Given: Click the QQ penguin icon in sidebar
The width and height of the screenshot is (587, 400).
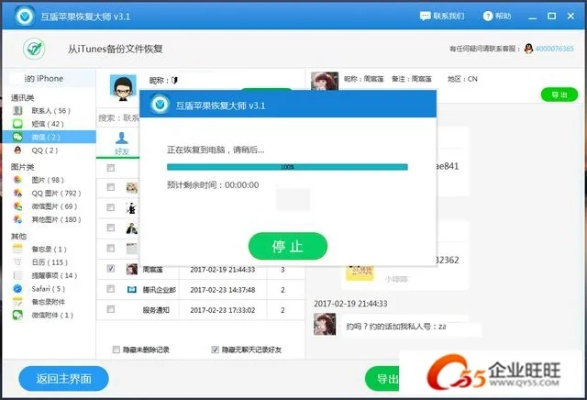Looking at the screenshot, I should pyautogui.click(x=18, y=150).
